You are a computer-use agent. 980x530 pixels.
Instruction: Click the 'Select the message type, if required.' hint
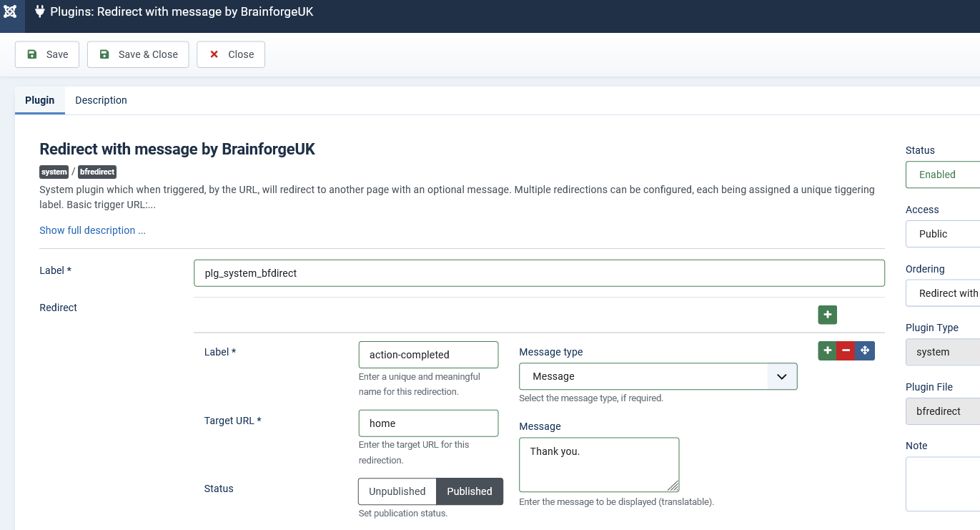[x=591, y=398]
